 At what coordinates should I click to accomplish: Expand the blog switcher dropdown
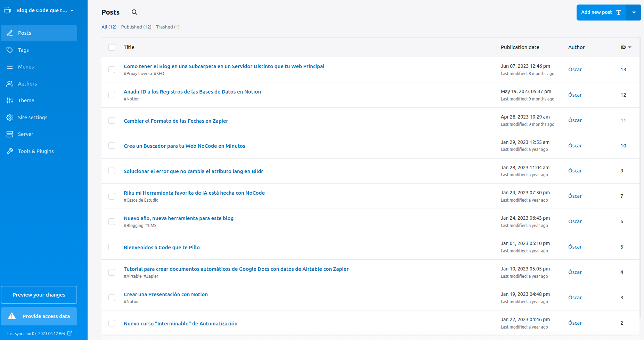pos(72,10)
